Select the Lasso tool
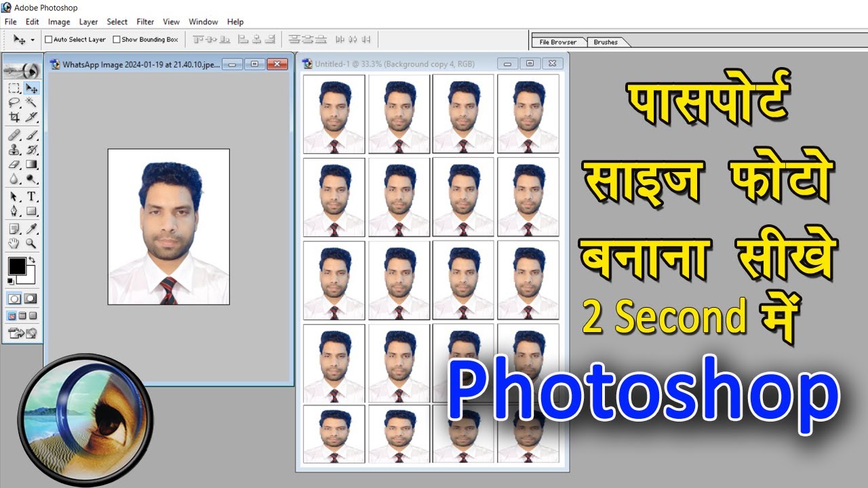 (14, 102)
